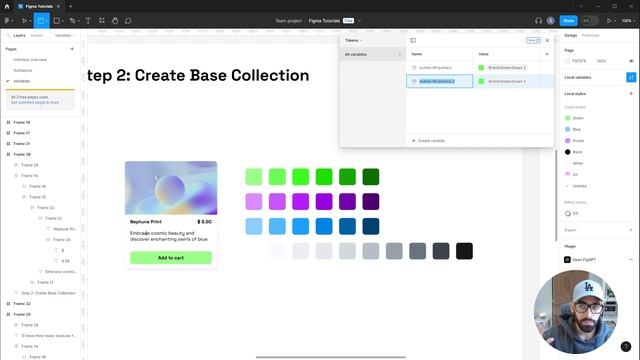Select the Rectangle shape tool
640x360 pixels.
point(57,21)
